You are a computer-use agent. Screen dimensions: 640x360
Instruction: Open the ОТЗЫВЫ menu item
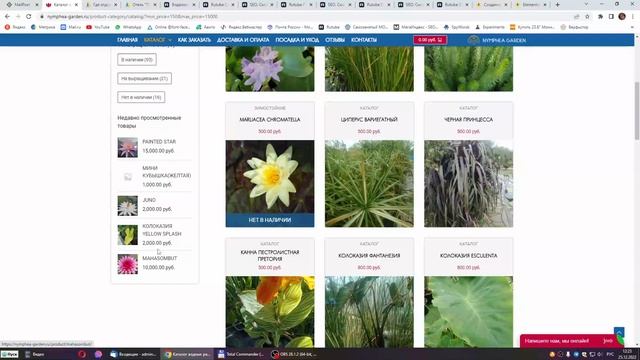tap(335, 40)
